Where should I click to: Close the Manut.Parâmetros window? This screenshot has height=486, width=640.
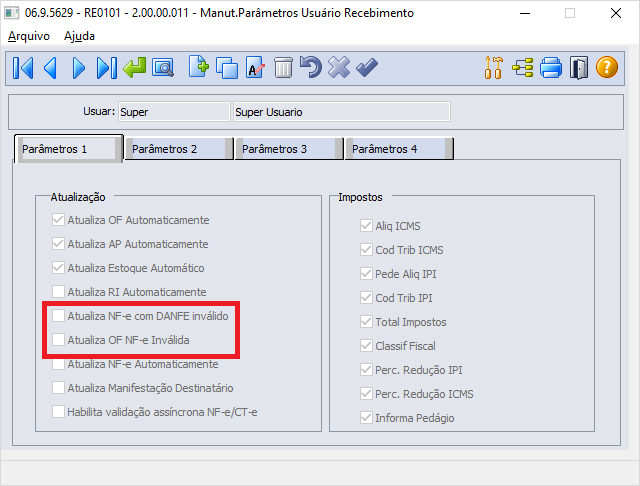(x=616, y=13)
